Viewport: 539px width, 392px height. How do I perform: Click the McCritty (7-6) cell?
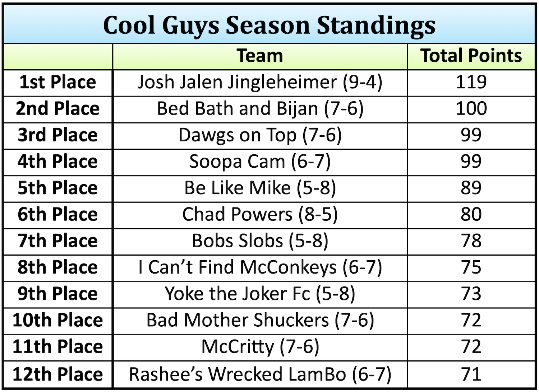coord(260,347)
